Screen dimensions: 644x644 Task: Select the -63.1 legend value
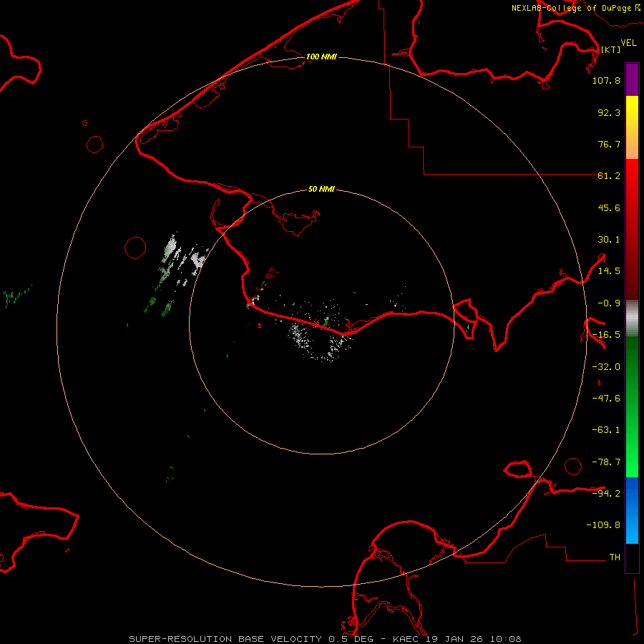(606, 430)
